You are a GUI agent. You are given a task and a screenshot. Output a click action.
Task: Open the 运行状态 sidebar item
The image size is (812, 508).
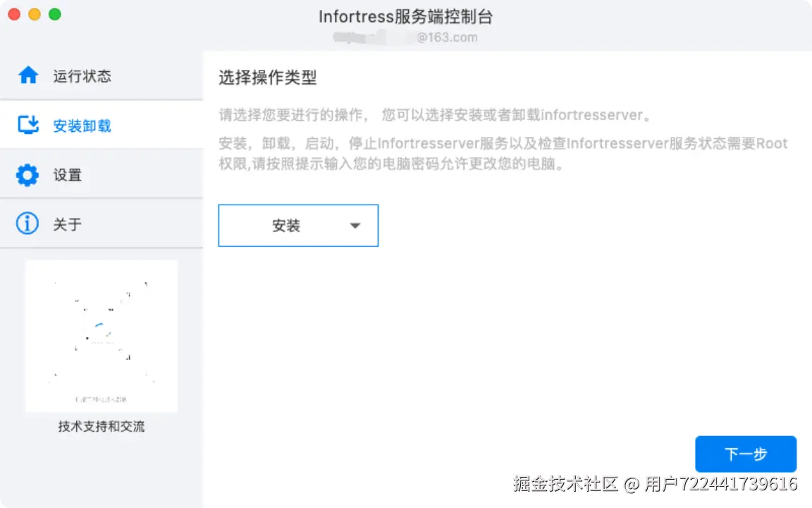(x=101, y=75)
